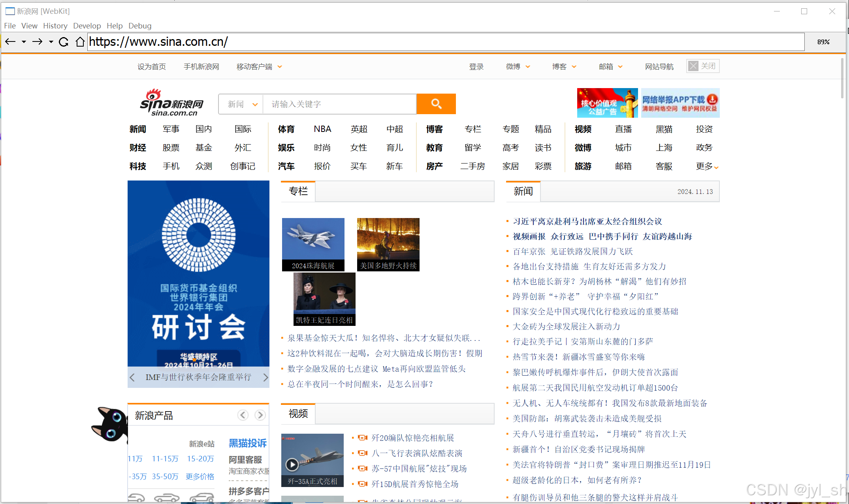This screenshot has height=504, width=849.
Task: Click video icon beside 八一飞行表演队炫酷表演
Action: tap(362, 453)
